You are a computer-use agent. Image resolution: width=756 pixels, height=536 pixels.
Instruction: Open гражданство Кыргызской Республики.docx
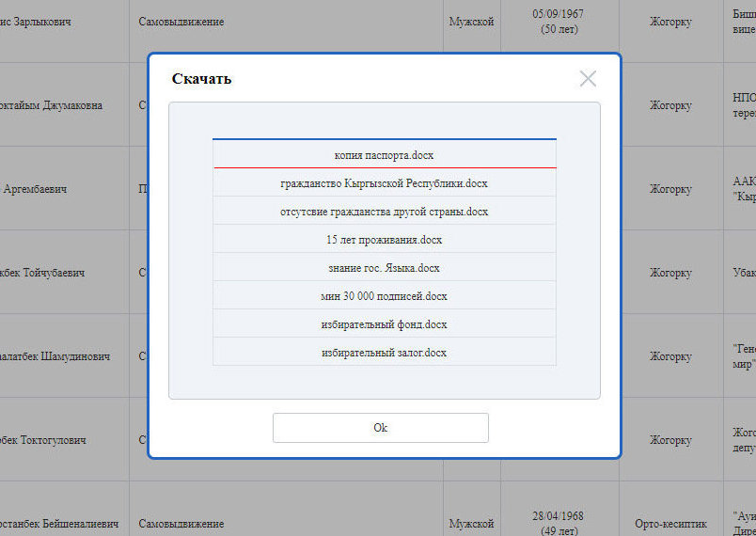[x=384, y=183]
